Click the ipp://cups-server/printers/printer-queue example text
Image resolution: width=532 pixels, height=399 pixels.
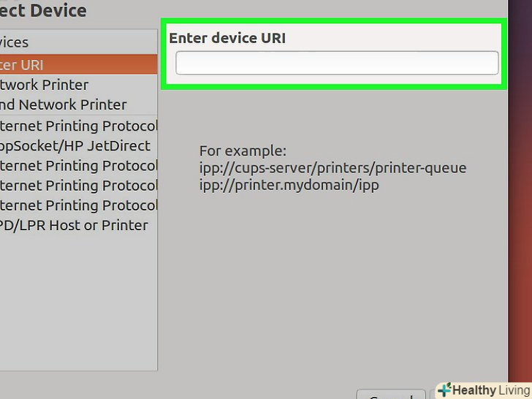pyautogui.click(x=332, y=168)
